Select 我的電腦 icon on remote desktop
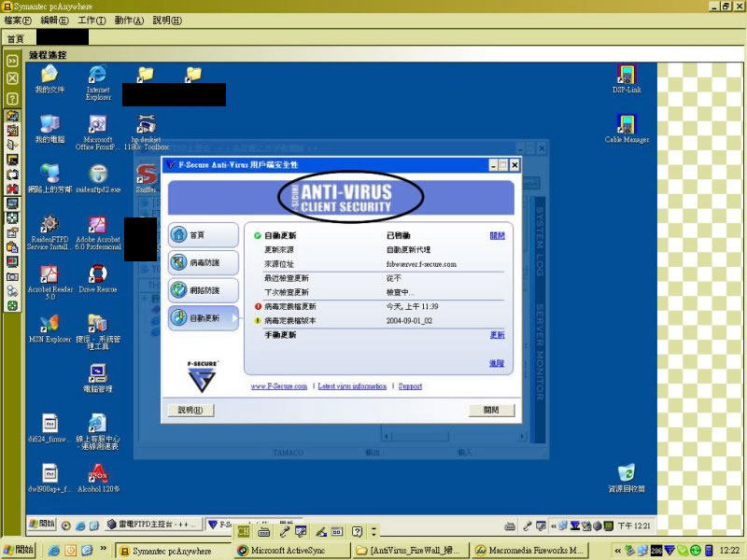Screen dimensions: 747x560 49,129
